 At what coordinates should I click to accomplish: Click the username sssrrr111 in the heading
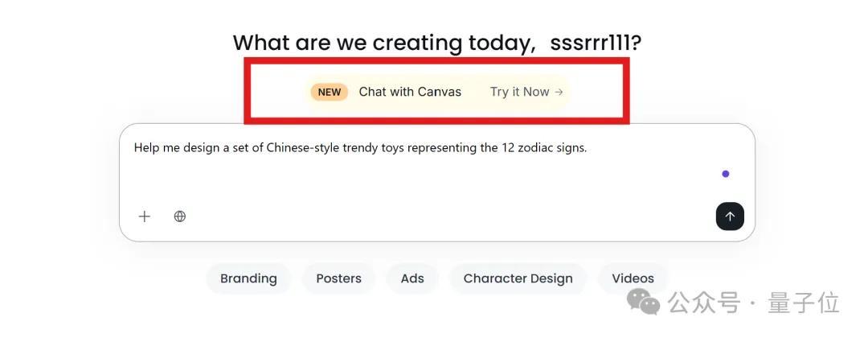point(590,43)
